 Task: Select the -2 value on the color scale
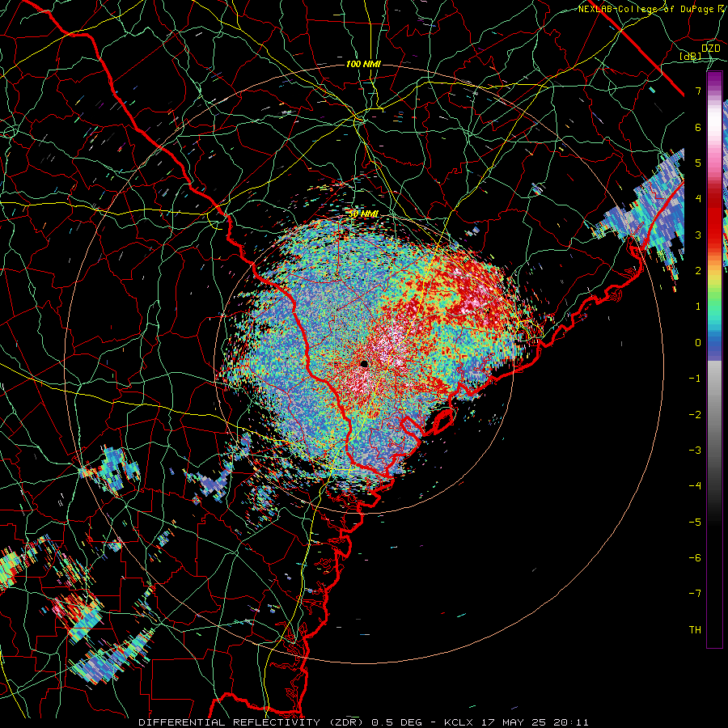pyautogui.click(x=695, y=415)
